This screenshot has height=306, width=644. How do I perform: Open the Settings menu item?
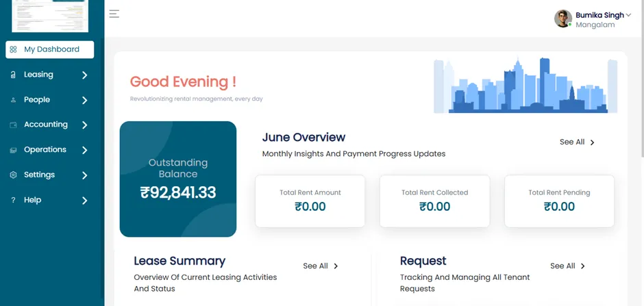point(50,175)
